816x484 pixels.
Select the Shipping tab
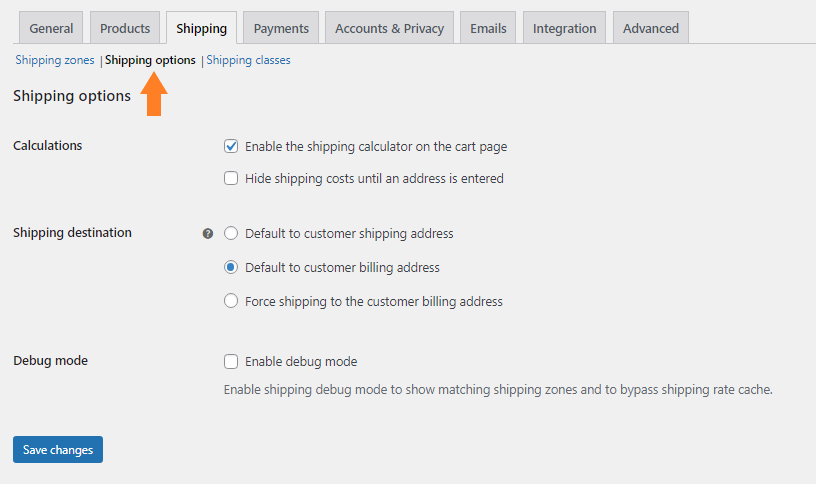point(201,28)
